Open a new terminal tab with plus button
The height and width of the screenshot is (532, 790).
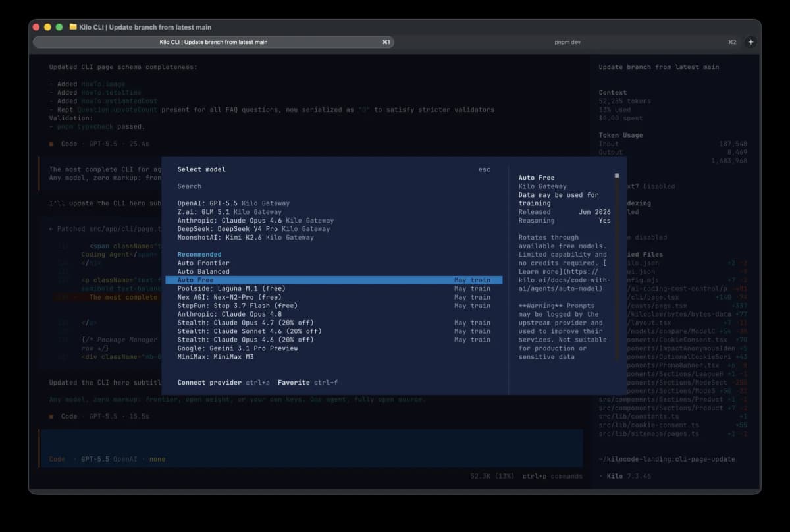pyautogui.click(x=750, y=42)
